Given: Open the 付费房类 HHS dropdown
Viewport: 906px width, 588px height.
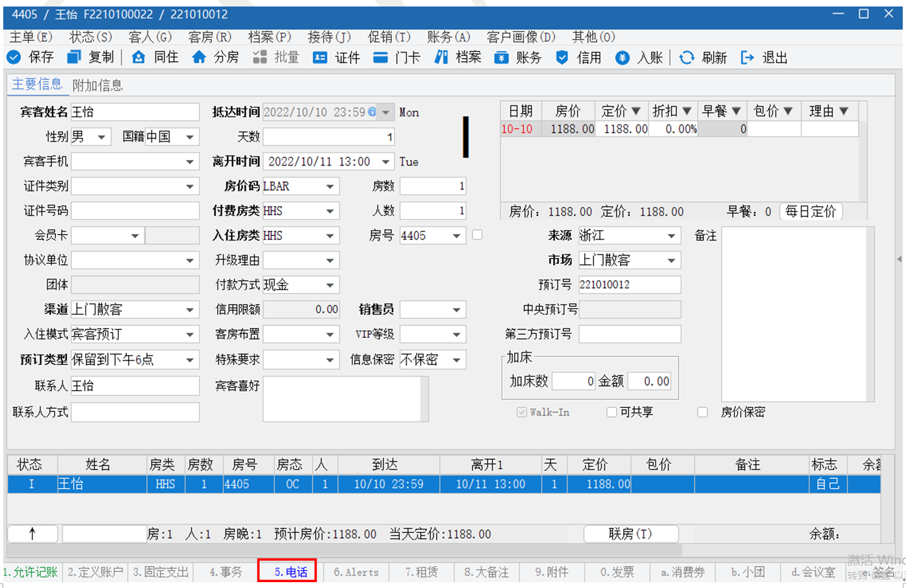Looking at the screenshot, I should tap(330, 211).
